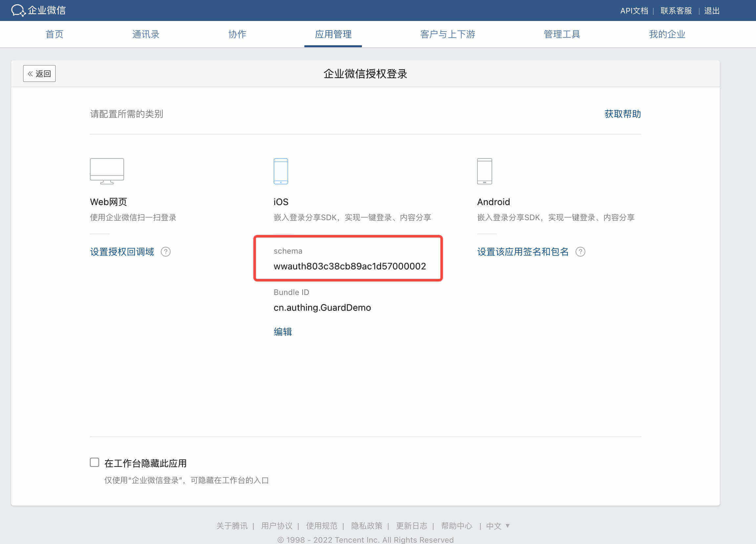Select the schema value wwauth803c38cb89ac1d57000002
Image resolution: width=756 pixels, height=544 pixels.
(x=350, y=266)
